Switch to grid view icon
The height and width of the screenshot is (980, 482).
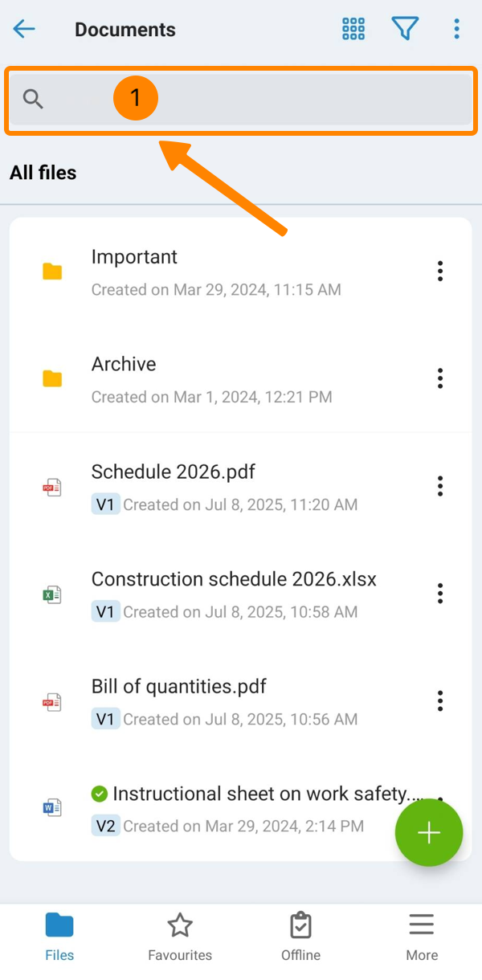353,30
